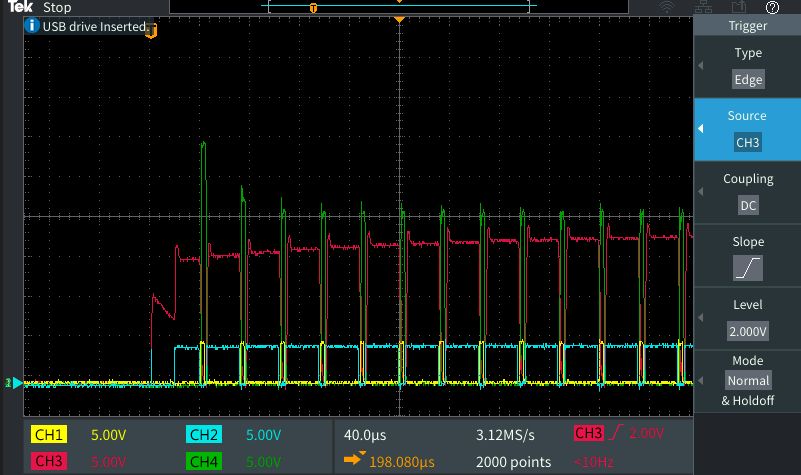Click the channel ground reference marker at left edge
The width and height of the screenshot is (801, 475).
tap(14, 383)
